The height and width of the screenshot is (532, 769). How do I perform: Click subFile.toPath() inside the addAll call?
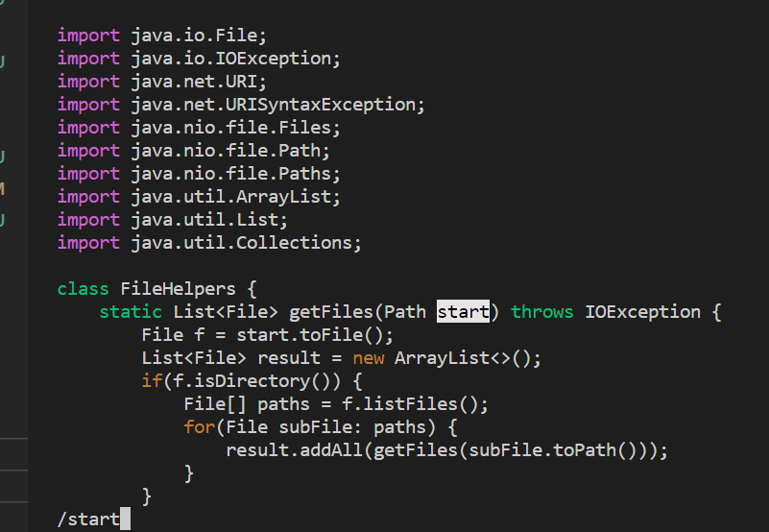(557, 450)
